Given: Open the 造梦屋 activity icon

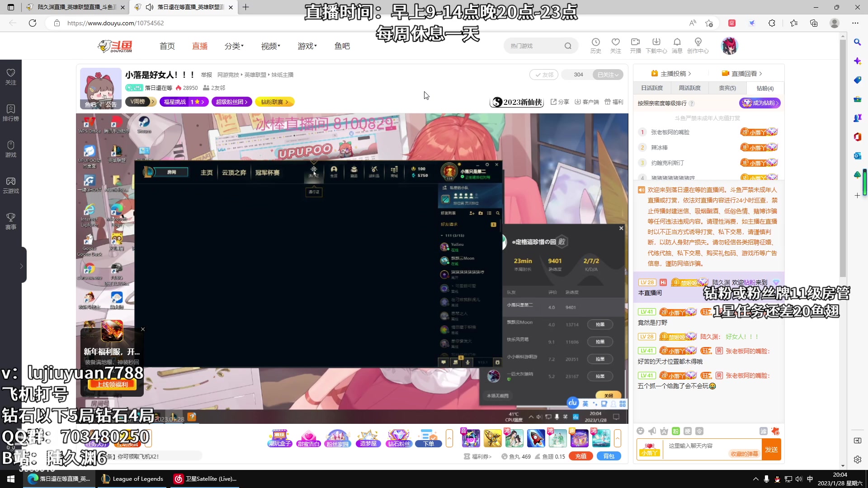Looking at the screenshot, I should pyautogui.click(x=368, y=438).
